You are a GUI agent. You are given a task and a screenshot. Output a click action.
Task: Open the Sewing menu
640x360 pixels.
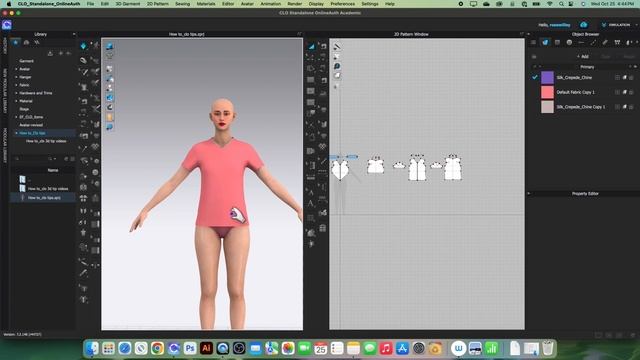point(182,4)
